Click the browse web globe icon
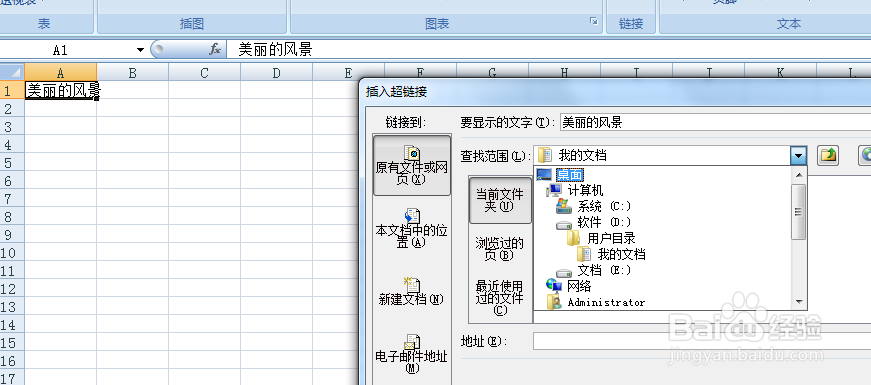This screenshot has height=385, width=871. (865, 155)
